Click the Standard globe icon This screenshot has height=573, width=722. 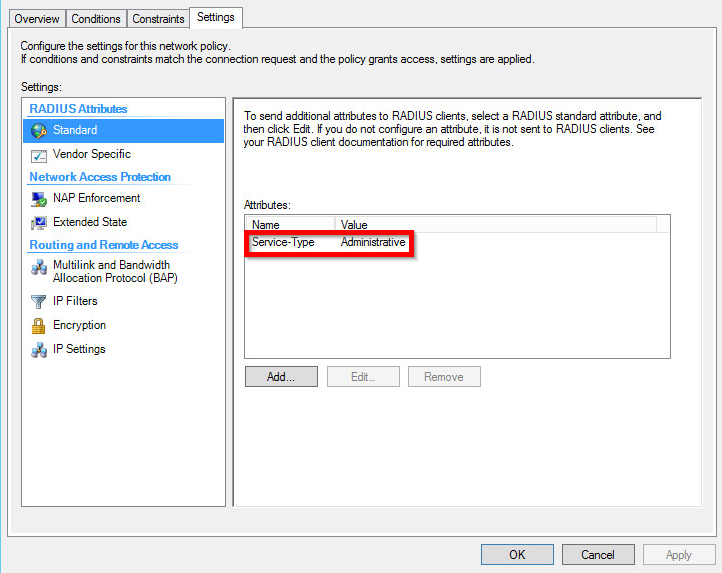tap(39, 131)
